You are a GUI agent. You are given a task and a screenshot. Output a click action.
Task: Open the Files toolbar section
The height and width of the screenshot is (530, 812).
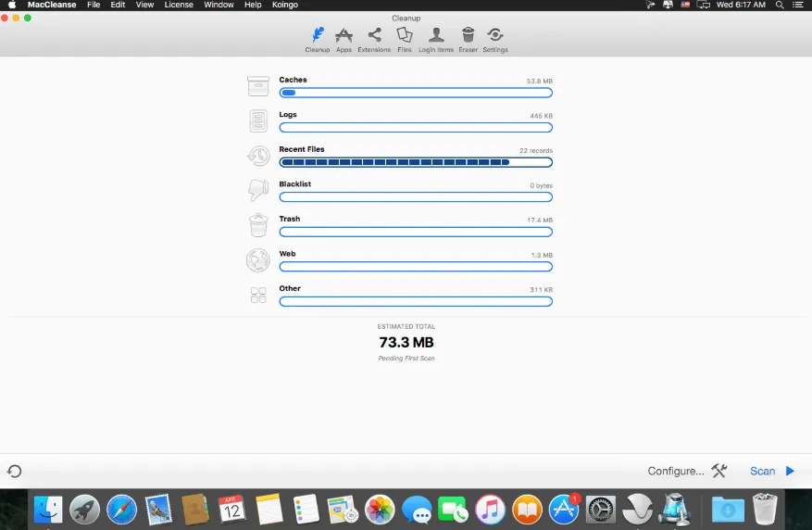coord(405,40)
